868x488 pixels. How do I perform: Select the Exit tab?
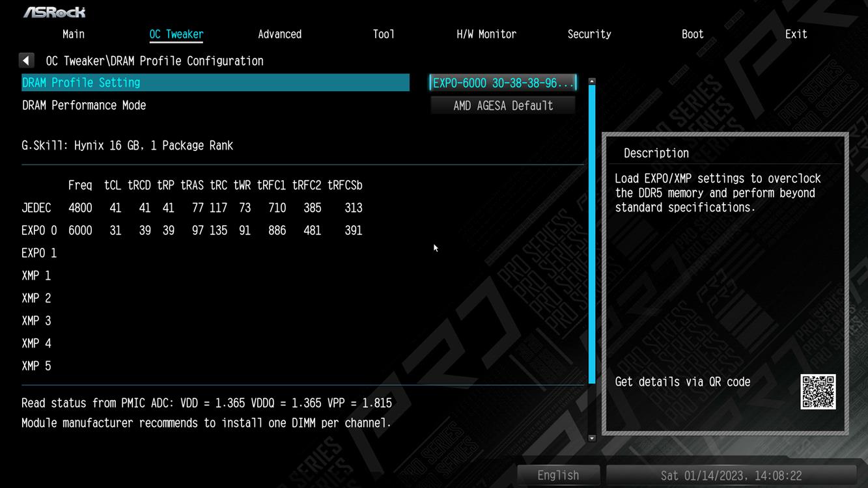pyautogui.click(x=796, y=34)
